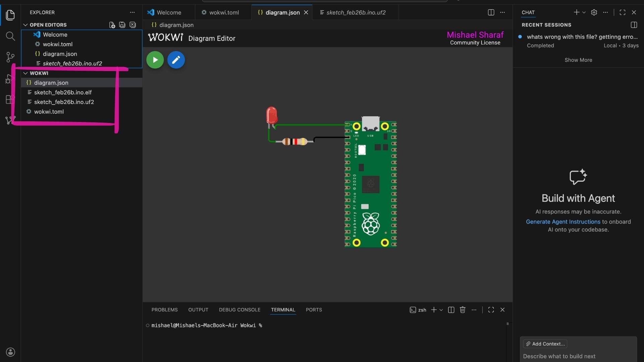Viewport: 644px width, 362px height.
Task: Click the blue pencil edit diagram button
Action: (x=176, y=60)
